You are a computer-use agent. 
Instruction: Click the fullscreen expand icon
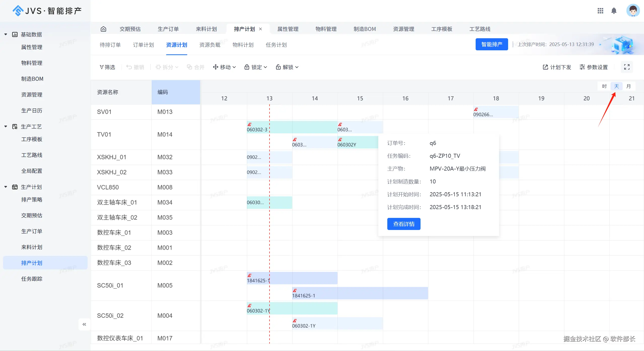point(627,67)
